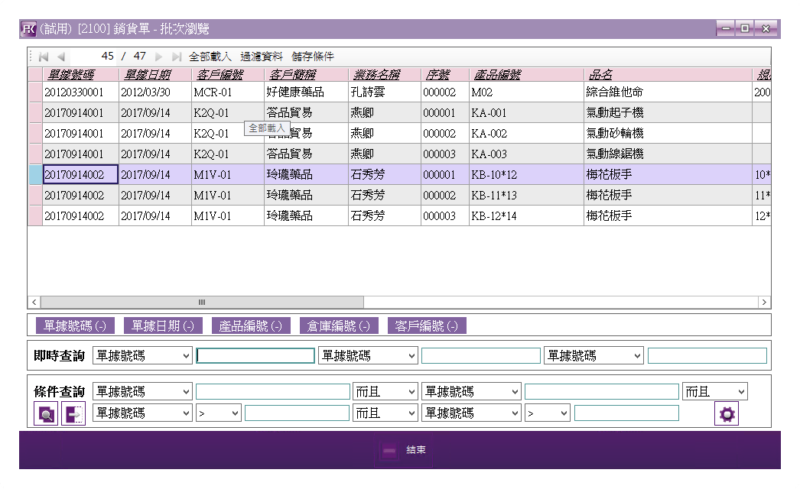The image size is (800, 489).
Task: Select cell 氣動砂輪機
Action: [x=668, y=133]
